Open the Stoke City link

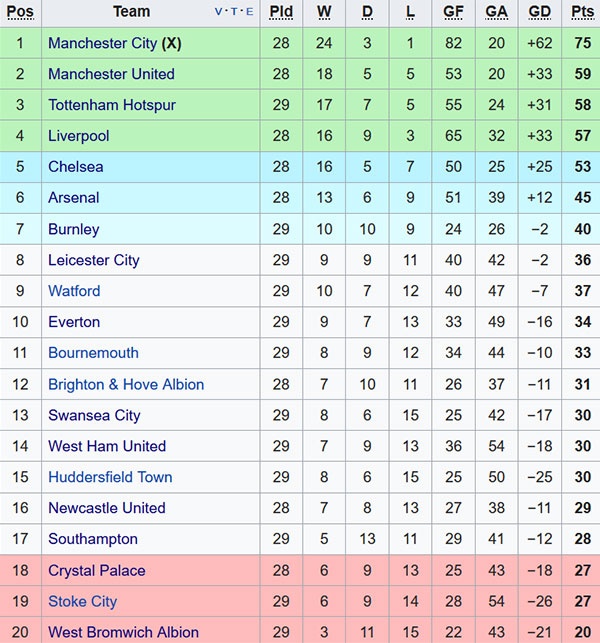[82, 601]
